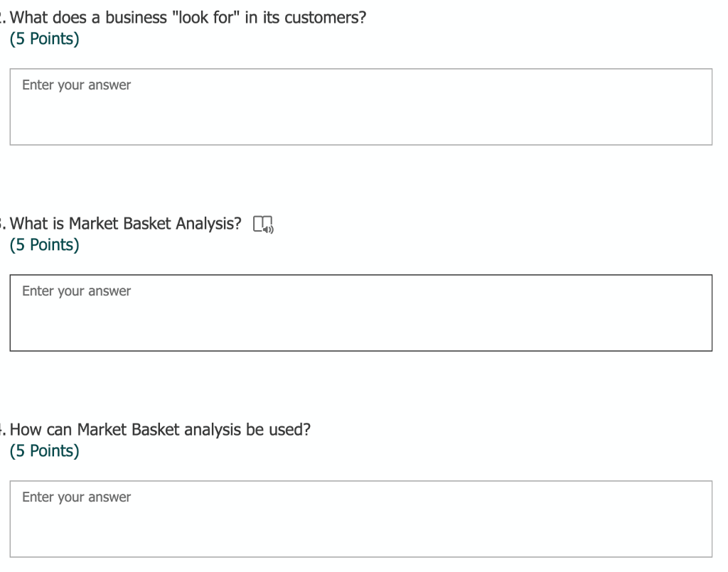The image size is (728, 572).
Task: Select the read-aloud speaker icon near Market Basket question
Action: [262, 224]
